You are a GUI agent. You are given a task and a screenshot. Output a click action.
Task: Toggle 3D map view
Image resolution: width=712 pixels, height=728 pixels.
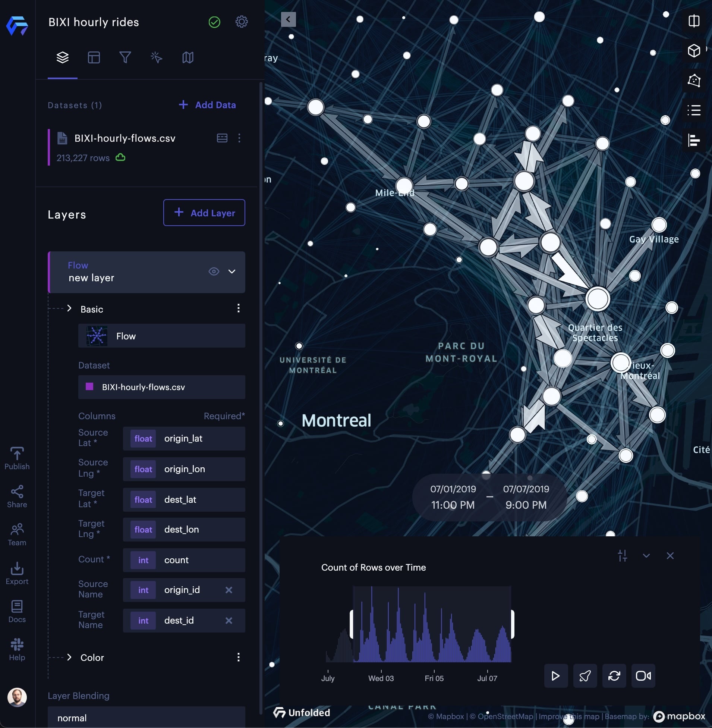point(694,50)
